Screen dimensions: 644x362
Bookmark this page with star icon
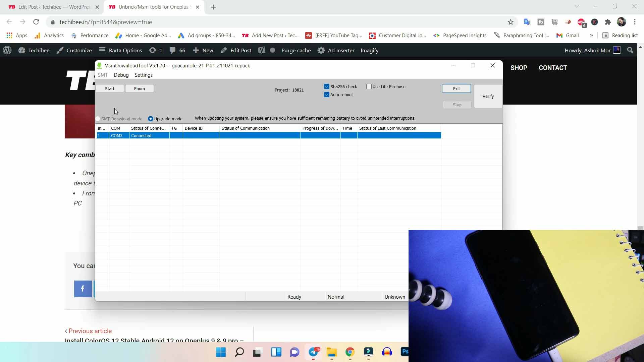[x=511, y=22]
